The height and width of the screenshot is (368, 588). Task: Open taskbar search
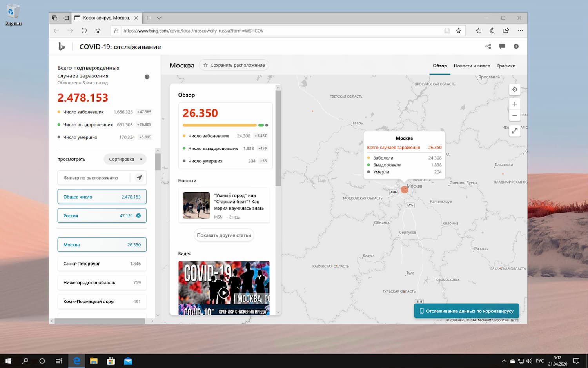click(x=25, y=361)
